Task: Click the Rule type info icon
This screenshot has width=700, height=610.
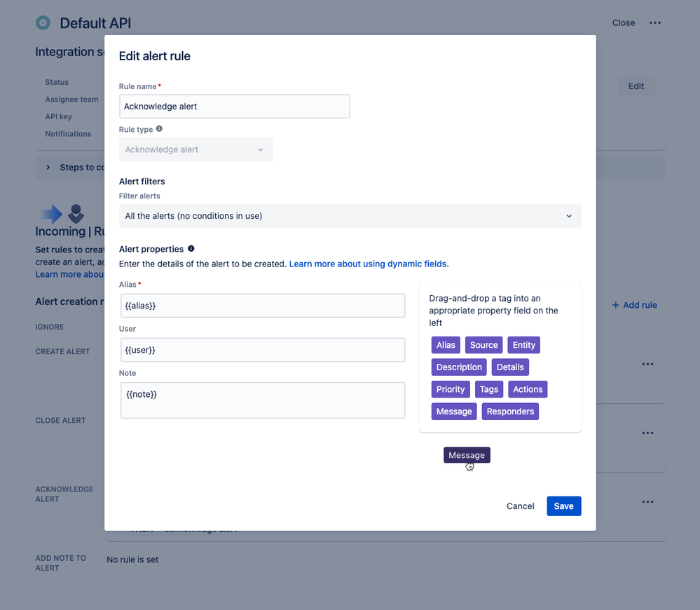Action: pyautogui.click(x=159, y=128)
